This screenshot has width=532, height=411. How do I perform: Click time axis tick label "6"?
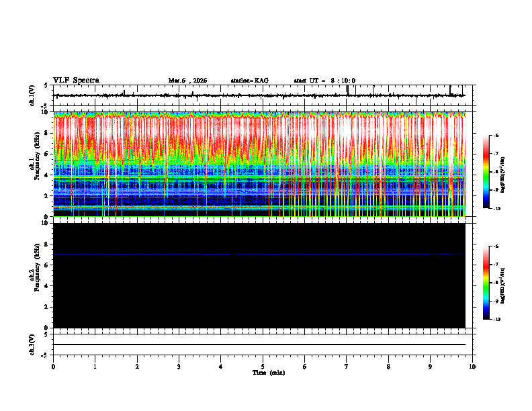click(305, 367)
